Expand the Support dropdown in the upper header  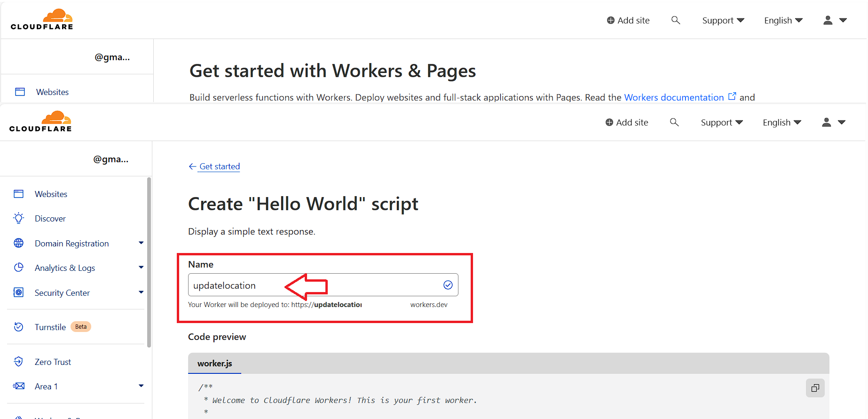(x=723, y=20)
